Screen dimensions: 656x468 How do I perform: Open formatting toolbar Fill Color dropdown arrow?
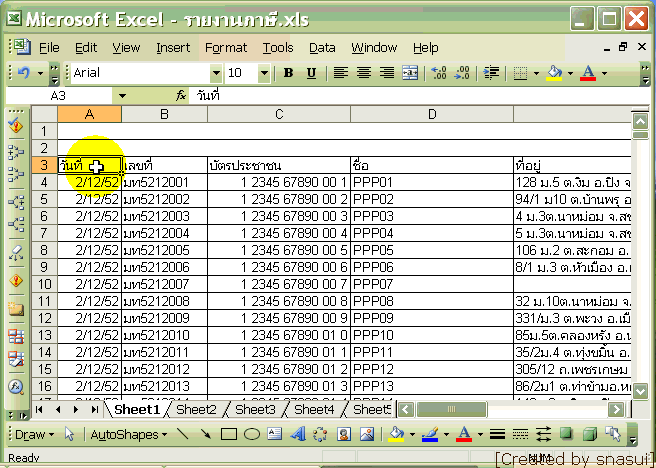[x=570, y=74]
